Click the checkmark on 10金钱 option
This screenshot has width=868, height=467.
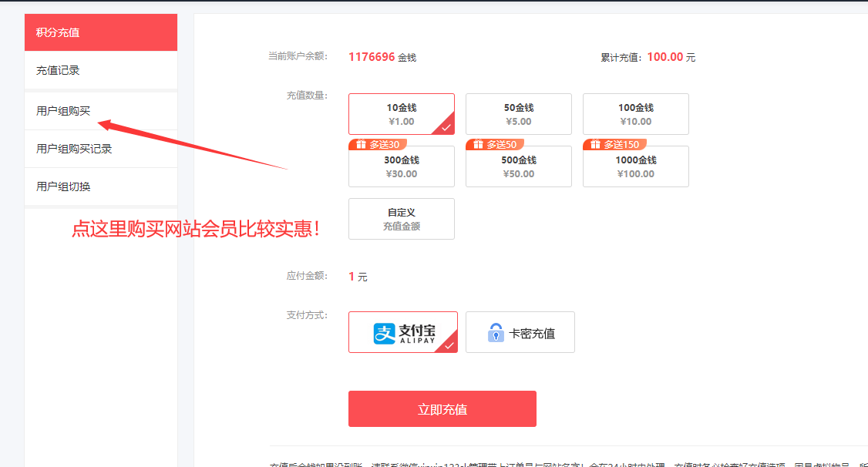click(x=446, y=126)
